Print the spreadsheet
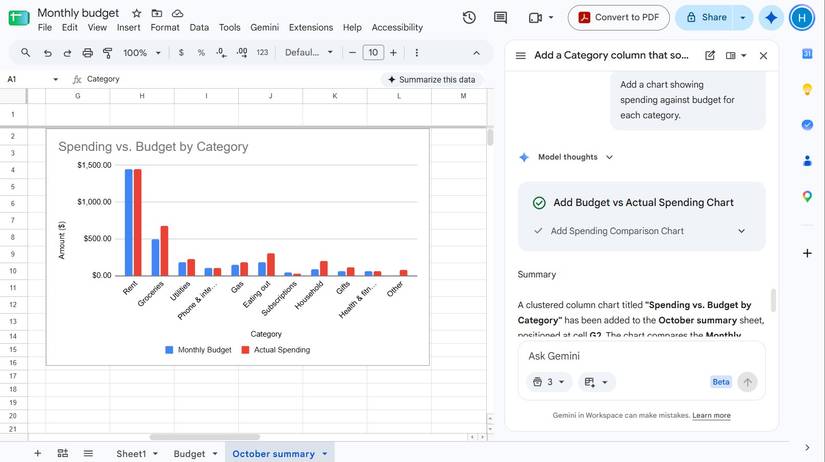 [87, 53]
